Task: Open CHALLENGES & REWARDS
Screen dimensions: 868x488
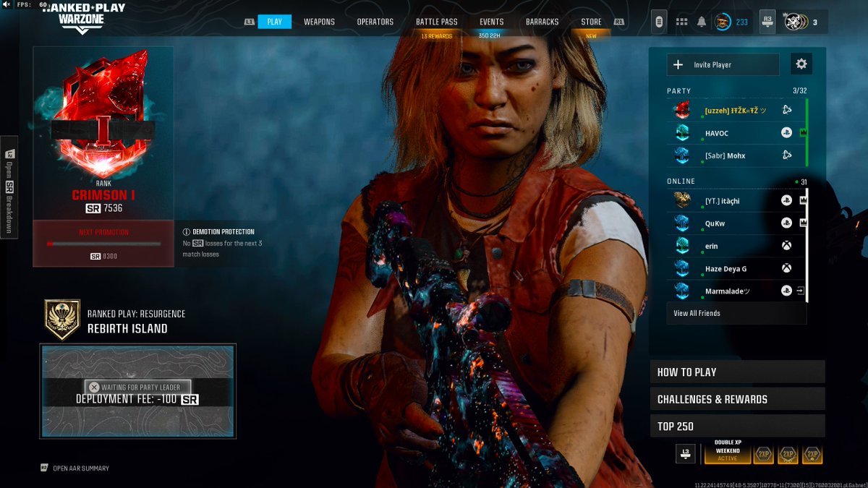Action: 738,399
